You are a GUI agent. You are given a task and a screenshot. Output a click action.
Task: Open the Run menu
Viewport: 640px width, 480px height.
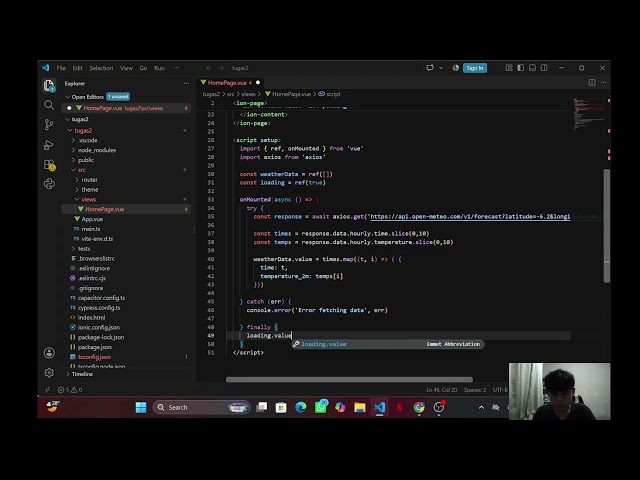[x=159, y=68]
